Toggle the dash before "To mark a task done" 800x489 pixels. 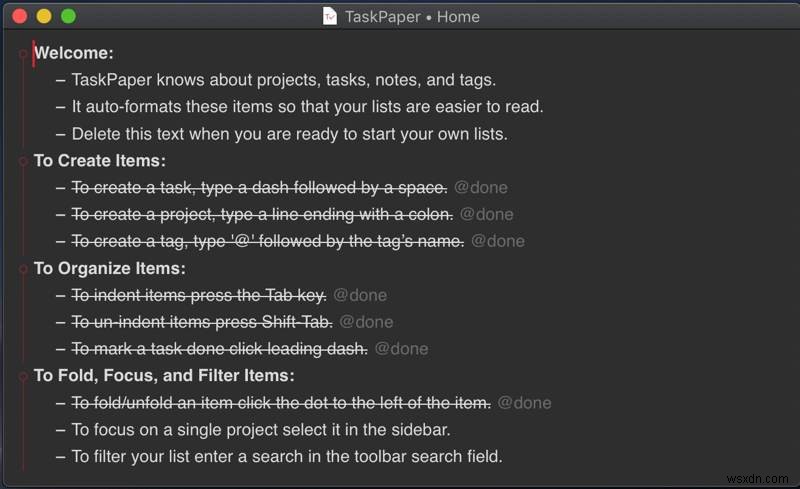point(61,349)
